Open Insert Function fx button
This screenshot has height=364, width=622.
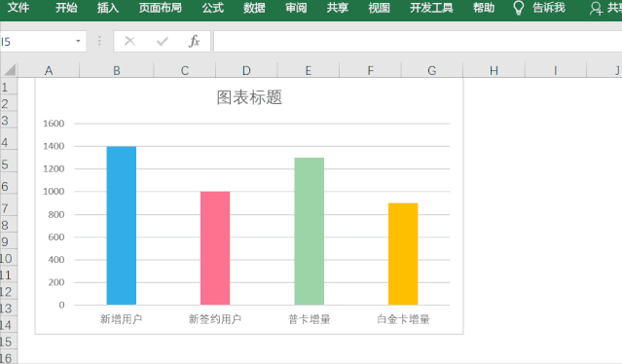point(194,41)
